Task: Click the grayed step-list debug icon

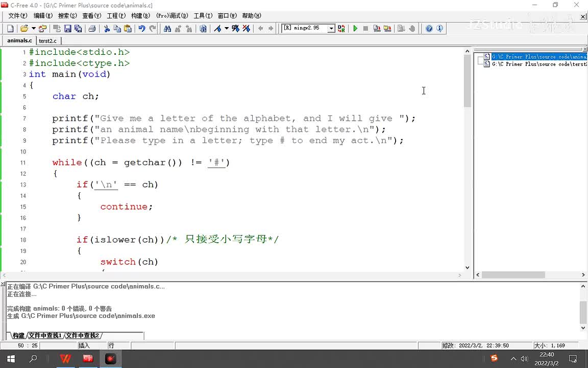Action: point(401,29)
